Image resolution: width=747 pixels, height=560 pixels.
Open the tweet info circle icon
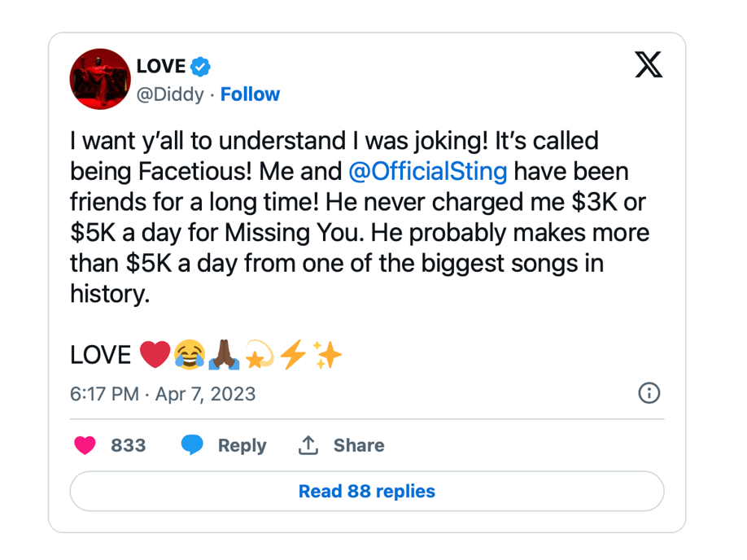(649, 394)
